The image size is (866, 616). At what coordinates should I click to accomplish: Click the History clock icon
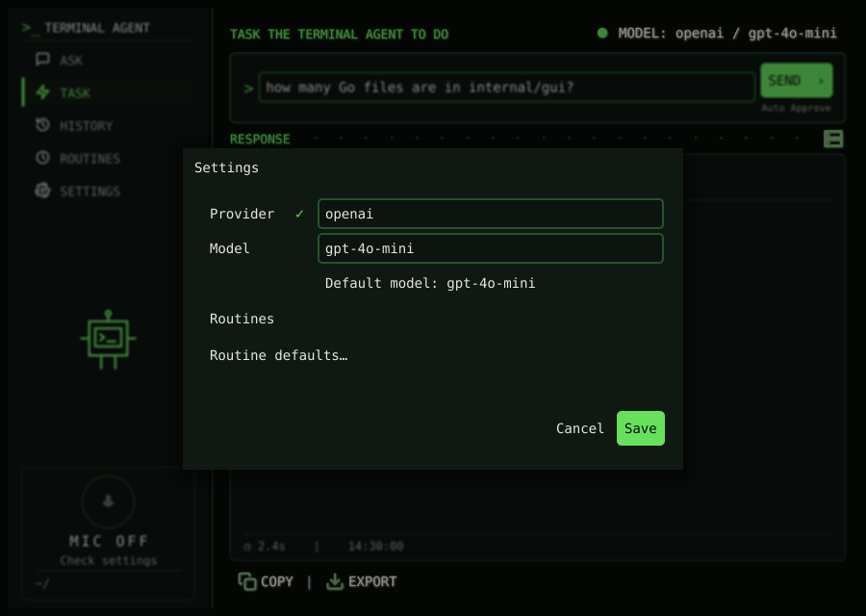42,125
